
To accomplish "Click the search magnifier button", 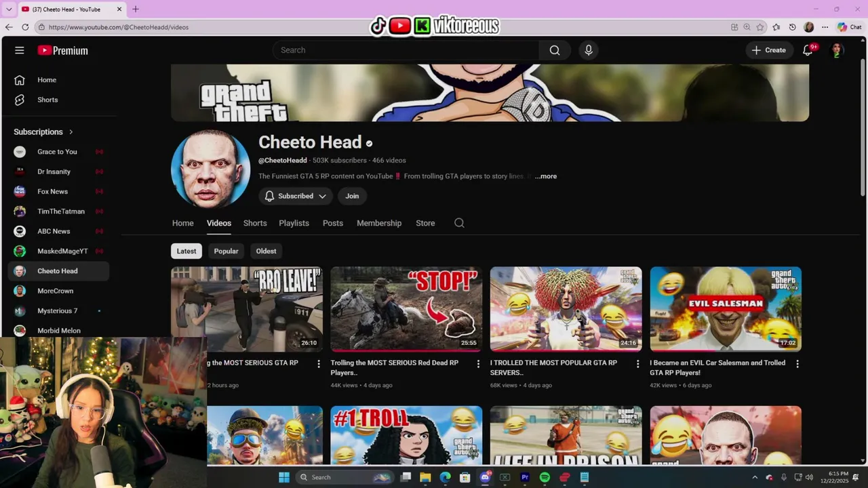I will 555,50.
